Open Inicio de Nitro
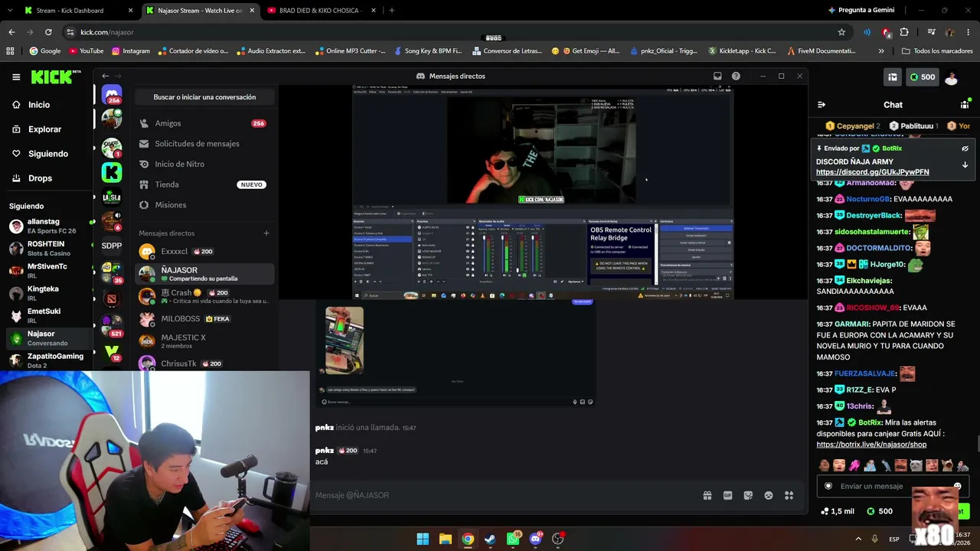 click(203, 164)
